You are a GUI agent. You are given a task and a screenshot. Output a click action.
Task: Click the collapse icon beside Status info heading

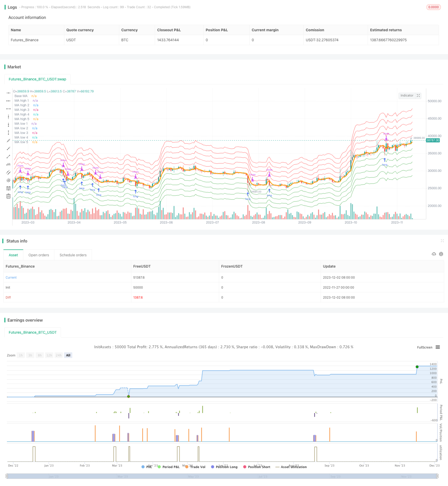pos(442,241)
